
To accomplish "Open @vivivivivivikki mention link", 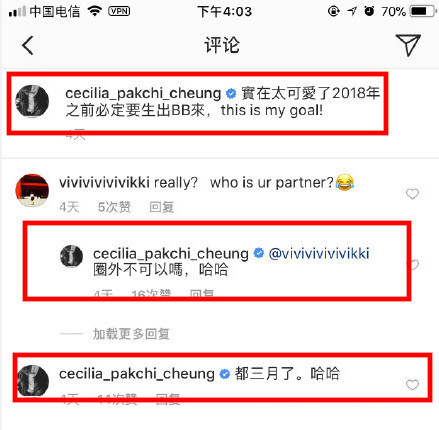I will coord(319,254).
